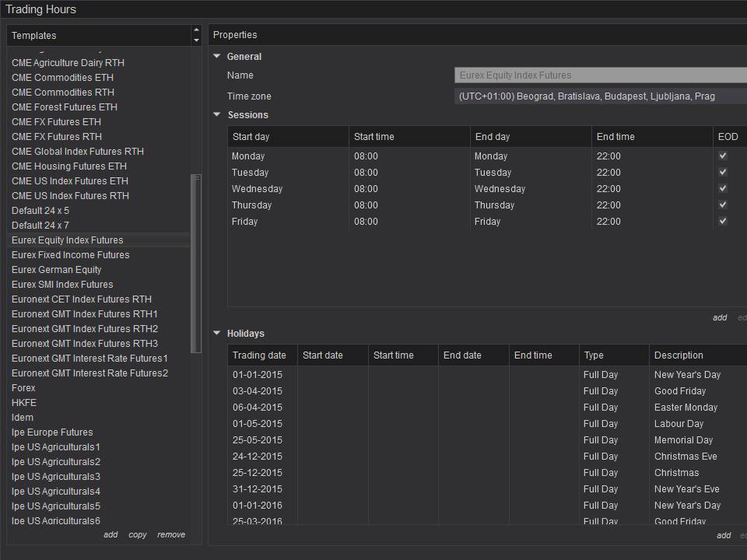Click the Templates scroll up arrow
Image resolution: width=747 pixels, height=560 pixels.
[x=196, y=30]
